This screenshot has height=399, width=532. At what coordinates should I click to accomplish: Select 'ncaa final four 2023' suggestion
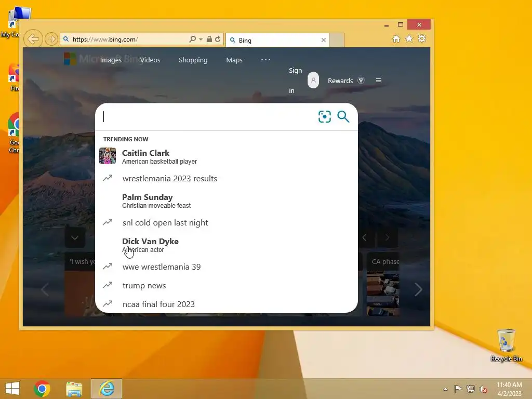pyautogui.click(x=227, y=304)
